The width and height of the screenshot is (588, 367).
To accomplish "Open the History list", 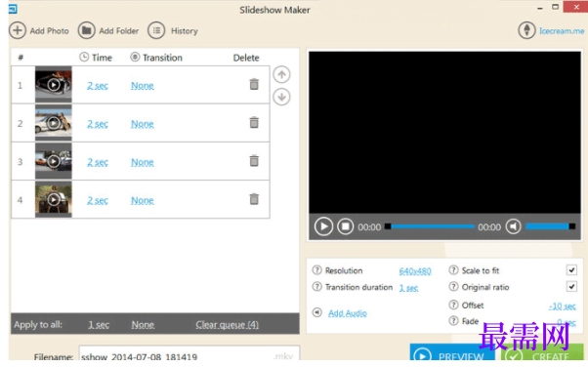I will pyautogui.click(x=173, y=30).
